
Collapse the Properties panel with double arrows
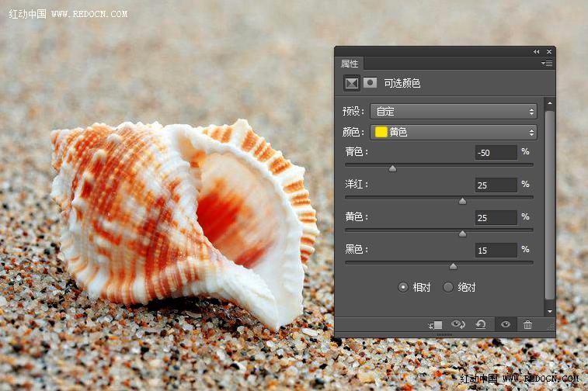(x=536, y=52)
